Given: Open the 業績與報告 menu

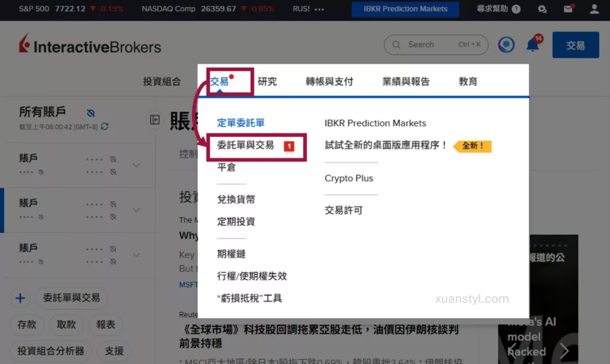Looking at the screenshot, I should tap(406, 81).
